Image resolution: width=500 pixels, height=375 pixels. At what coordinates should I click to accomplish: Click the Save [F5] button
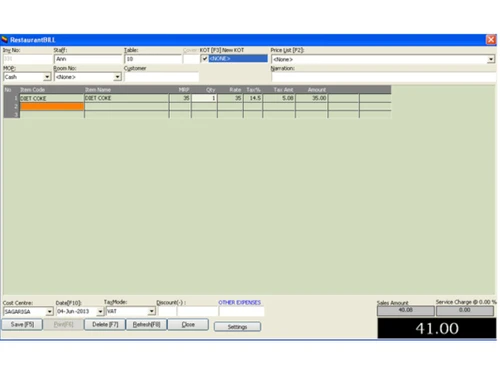22,324
